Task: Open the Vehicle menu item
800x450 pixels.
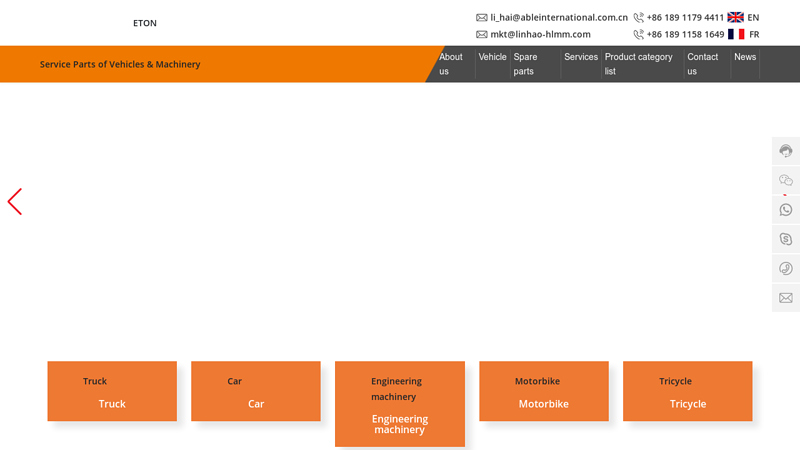Action: coord(492,57)
